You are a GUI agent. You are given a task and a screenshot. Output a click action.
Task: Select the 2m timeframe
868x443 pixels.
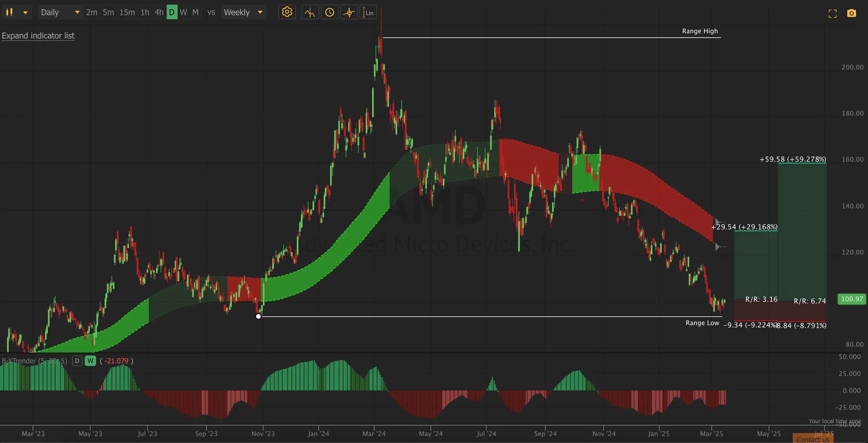coord(92,12)
